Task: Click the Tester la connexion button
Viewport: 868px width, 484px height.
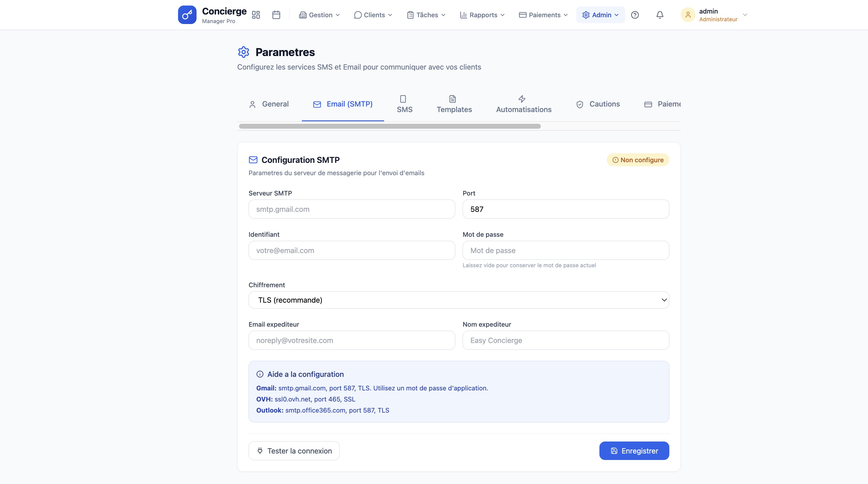Action: 294,450
